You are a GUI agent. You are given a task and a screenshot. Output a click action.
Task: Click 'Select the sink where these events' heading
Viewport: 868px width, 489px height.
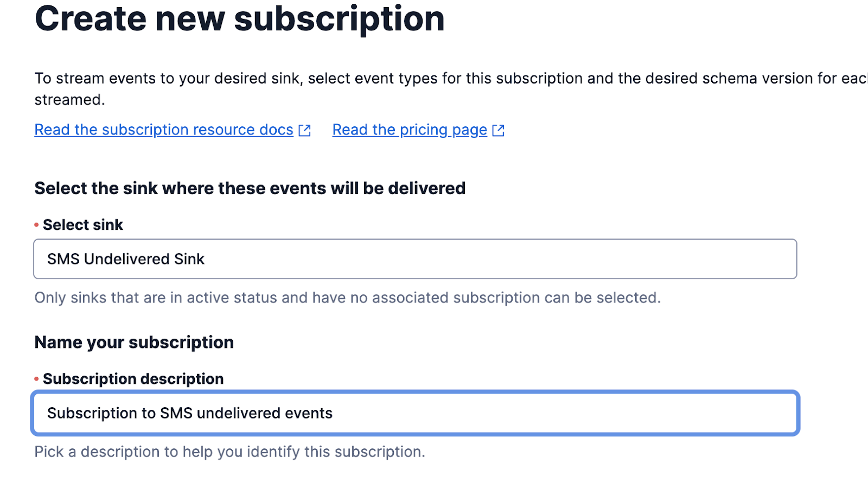click(250, 188)
